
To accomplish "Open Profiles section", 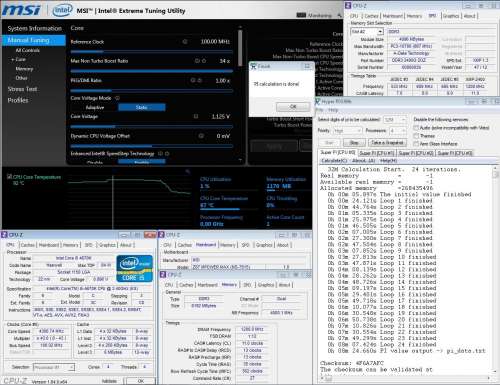I will [18, 100].
